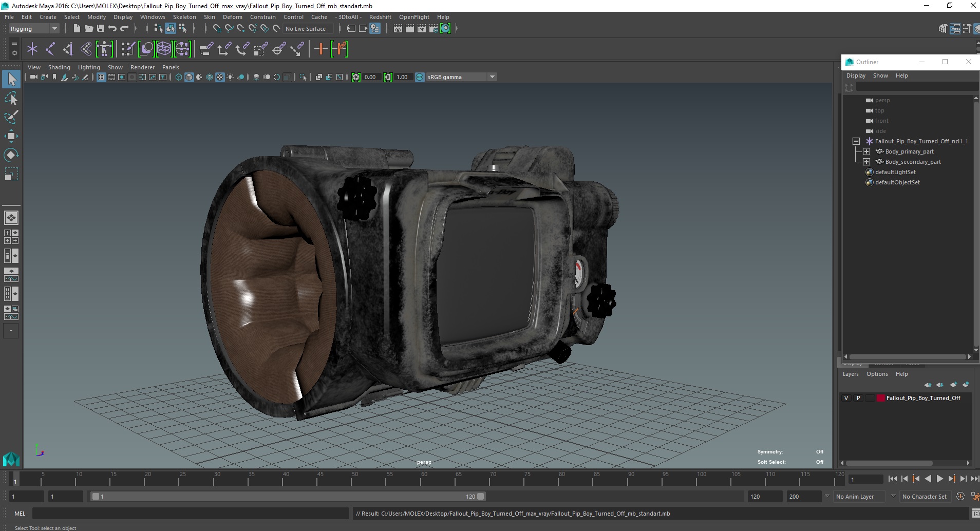Expand Body_secondary_part node in Outliner

coord(866,162)
